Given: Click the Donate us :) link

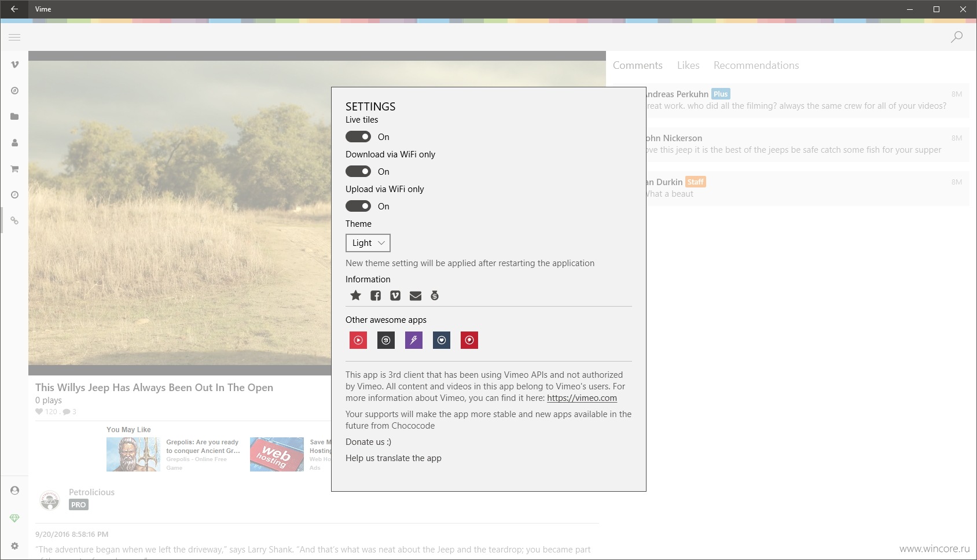Looking at the screenshot, I should tap(368, 442).
